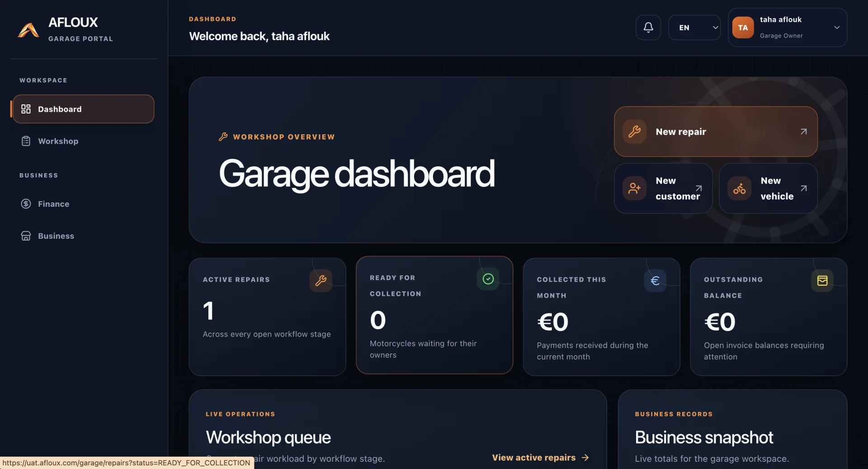Click the LIVE OPERATIONS label

point(240,414)
